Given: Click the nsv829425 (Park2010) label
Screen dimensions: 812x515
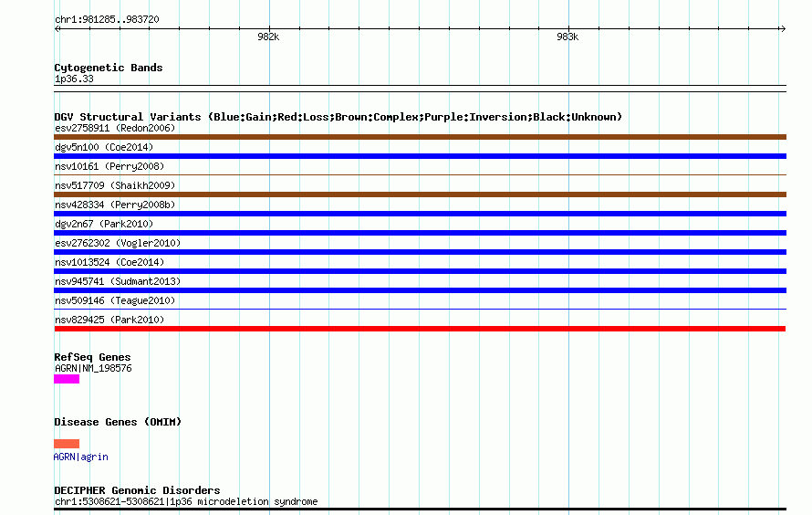Looking at the screenshot, I should click(x=109, y=320).
